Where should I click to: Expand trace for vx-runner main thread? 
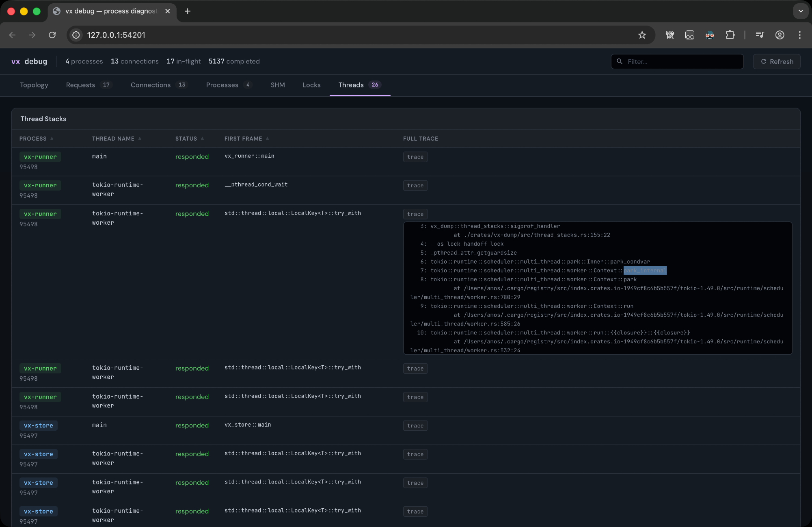click(x=415, y=157)
